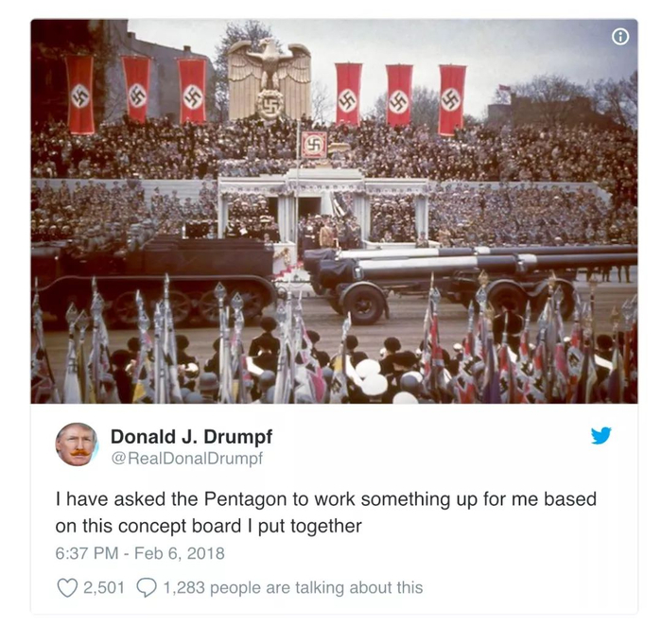Open the Donald J. Drumpf display name
The height and width of the screenshot is (644, 662).
click(191, 437)
